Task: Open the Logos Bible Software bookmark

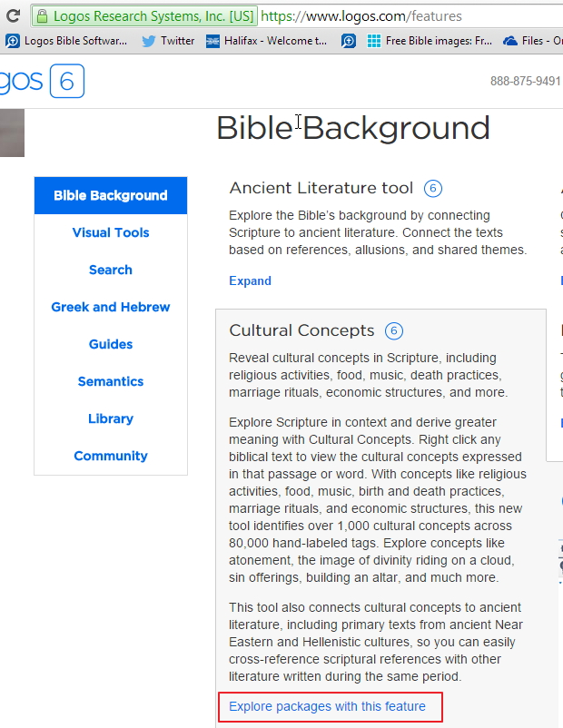Action: point(66,41)
